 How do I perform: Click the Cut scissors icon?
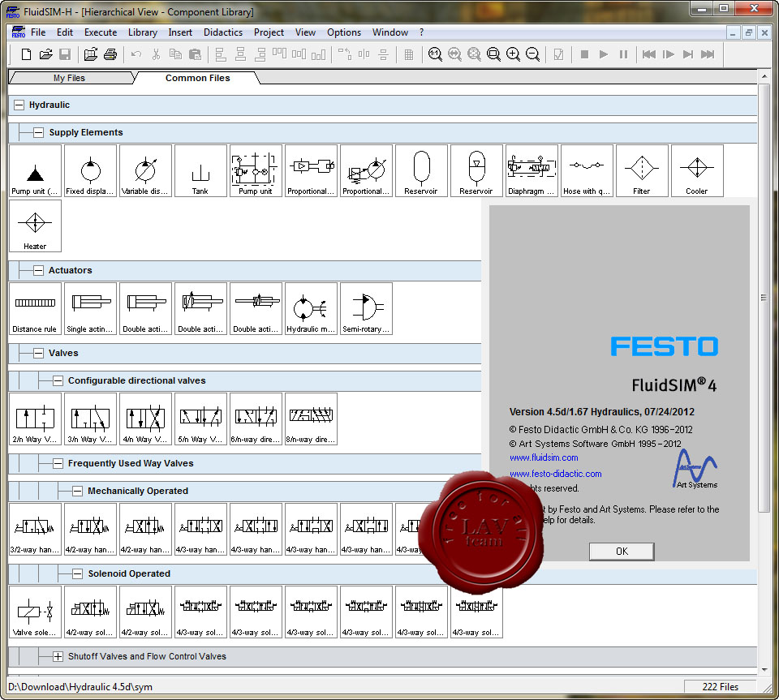coord(156,54)
